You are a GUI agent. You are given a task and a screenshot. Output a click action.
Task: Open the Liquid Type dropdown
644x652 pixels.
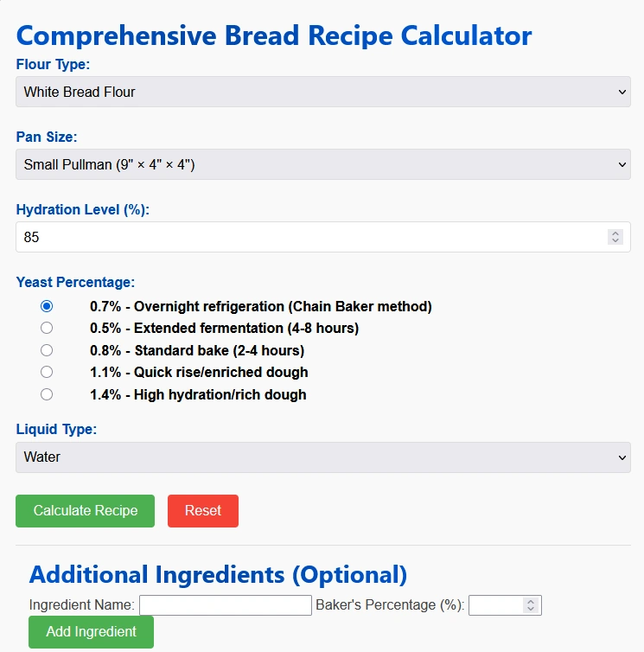[323, 457]
